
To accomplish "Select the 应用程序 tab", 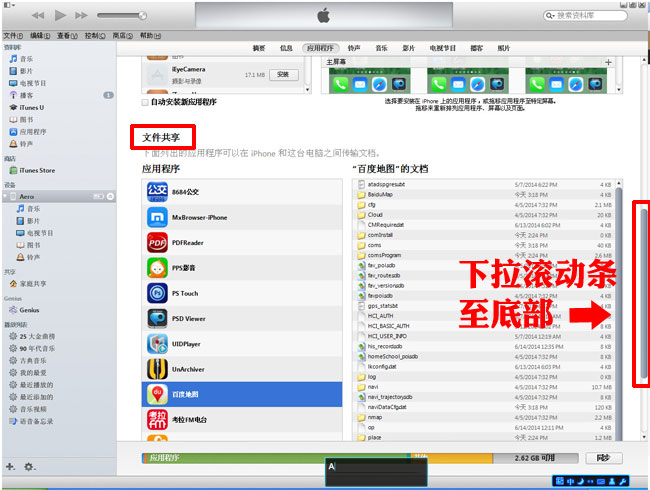I will 320,48.
